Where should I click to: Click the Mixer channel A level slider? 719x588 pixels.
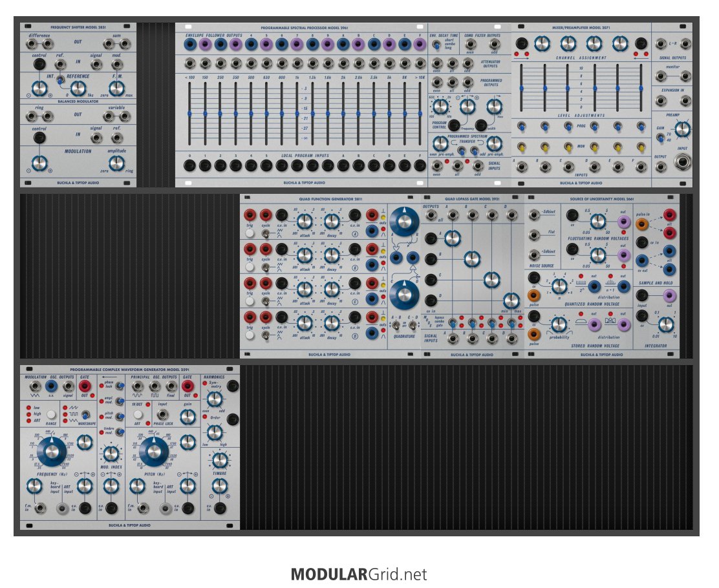(x=521, y=87)
